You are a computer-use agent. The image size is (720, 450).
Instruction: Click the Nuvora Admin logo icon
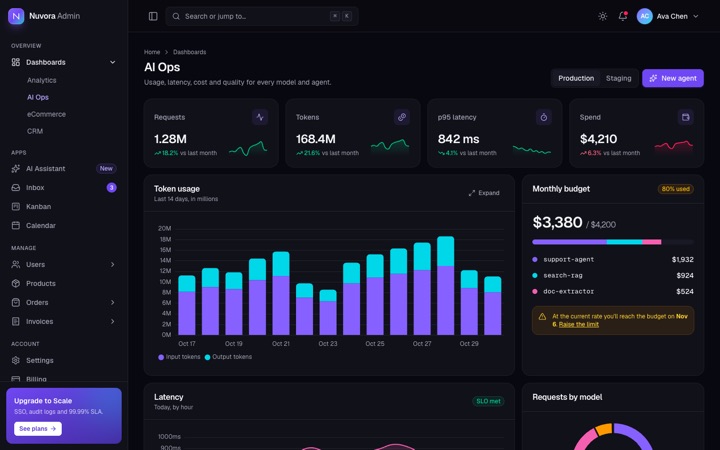pos(16,16)
